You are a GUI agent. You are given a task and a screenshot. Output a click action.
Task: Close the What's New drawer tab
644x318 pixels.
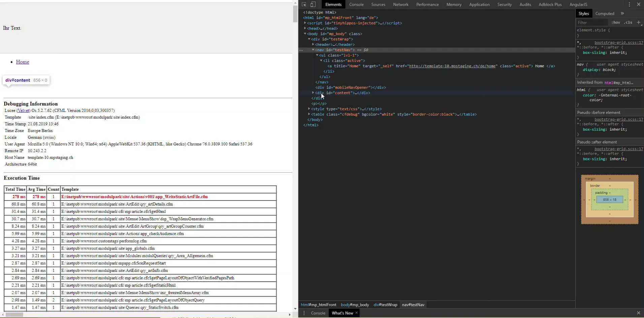(356, 313)
